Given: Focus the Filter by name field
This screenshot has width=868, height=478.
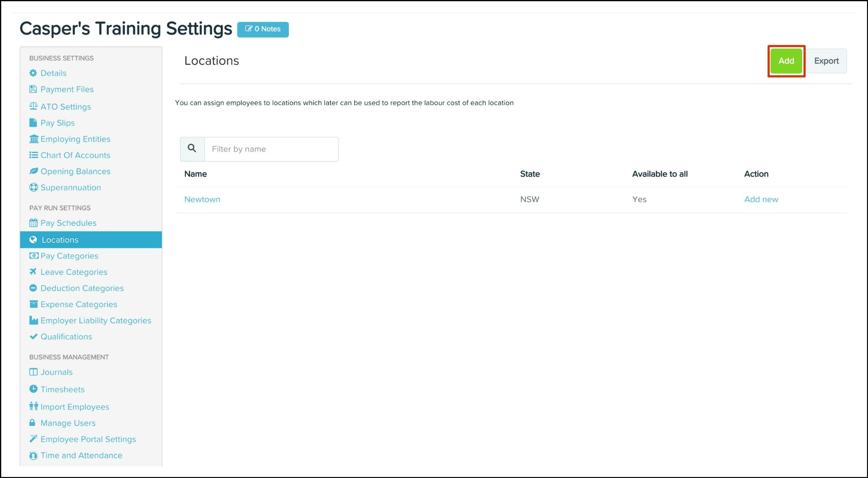Looking at the screenshot, I should coord(271,149).
